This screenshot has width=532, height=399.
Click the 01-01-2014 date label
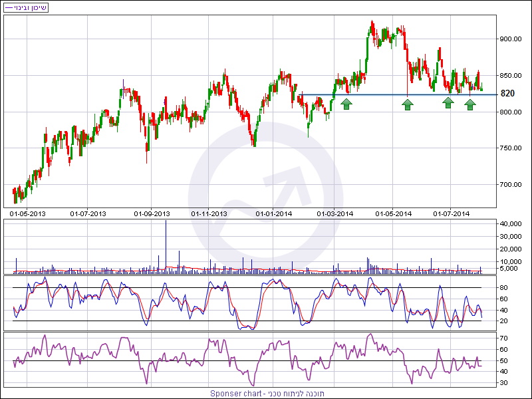[x=275, y=213]
